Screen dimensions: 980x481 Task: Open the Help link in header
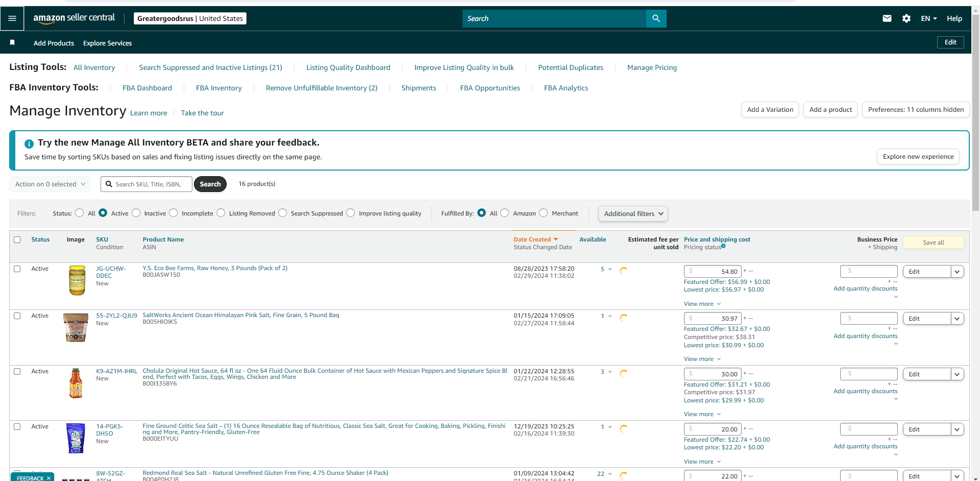tap(954, 18)
